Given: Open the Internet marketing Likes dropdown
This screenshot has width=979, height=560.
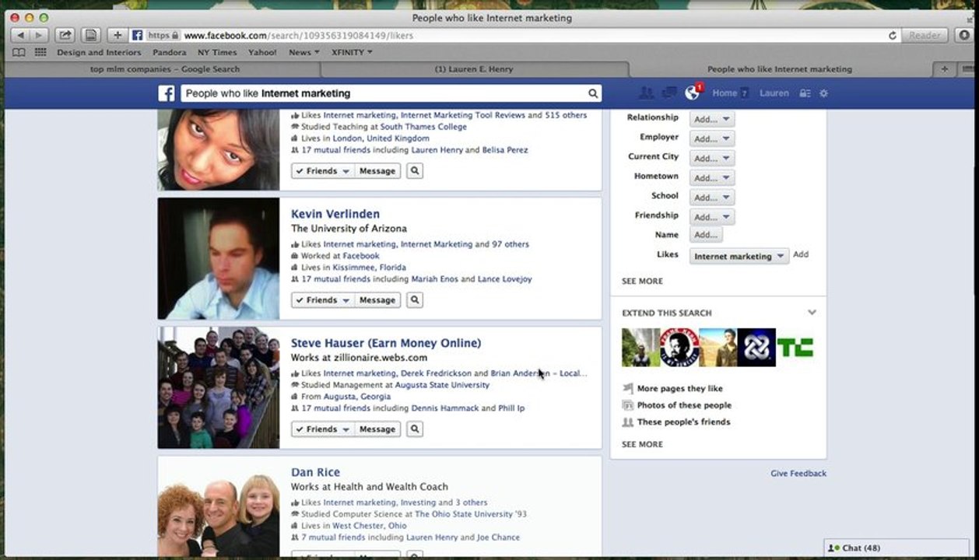Looking at the screenshot, I should click(739, 256).
